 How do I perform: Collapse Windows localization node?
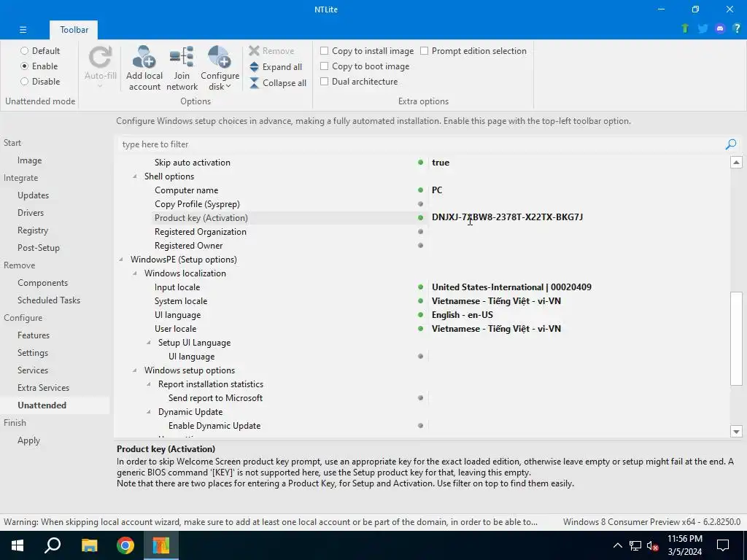coord(135,273)
